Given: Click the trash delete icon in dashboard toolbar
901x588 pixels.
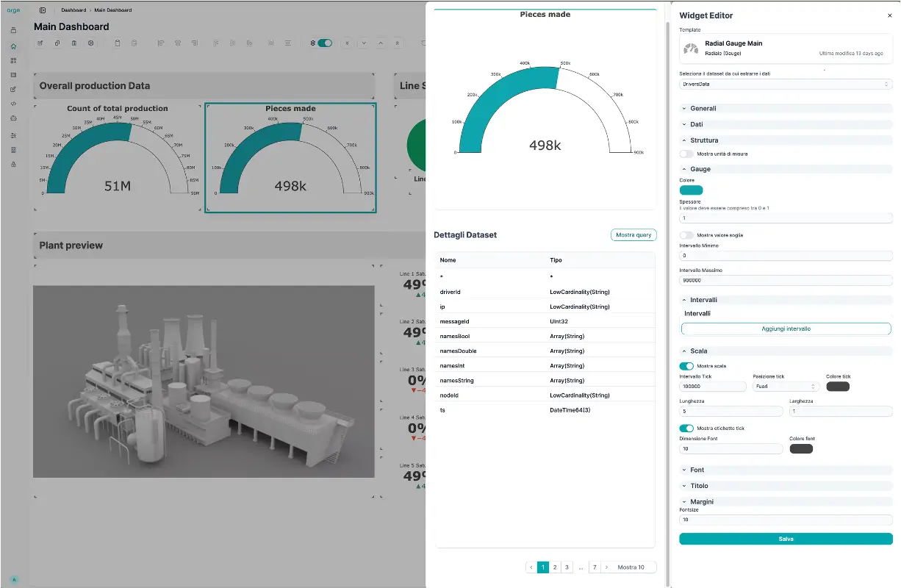Looking at the screenshot, I should (x=74, y=43).
